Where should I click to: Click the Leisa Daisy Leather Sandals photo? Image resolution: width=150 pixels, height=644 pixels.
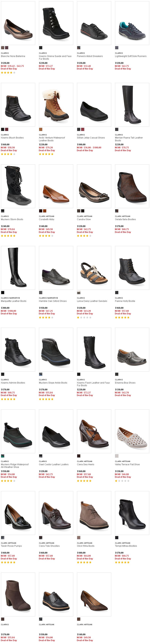click(x=94, y=268)
